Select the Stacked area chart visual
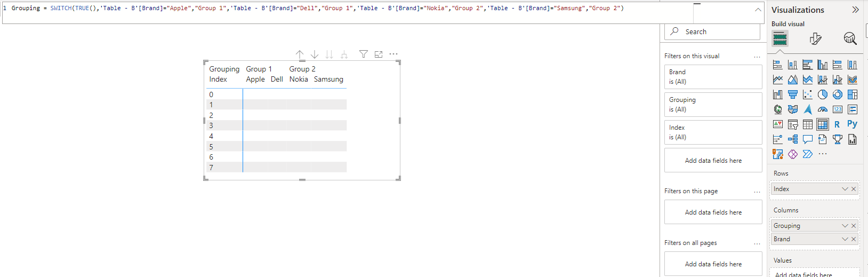The height and width of the screenshot is (277, 868). [808, 80]
